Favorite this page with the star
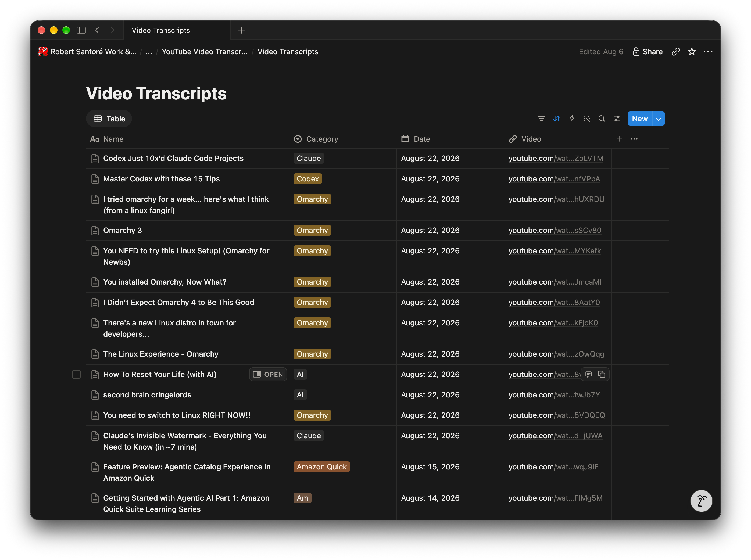The image size is (751, 560). tap(691, 52)
